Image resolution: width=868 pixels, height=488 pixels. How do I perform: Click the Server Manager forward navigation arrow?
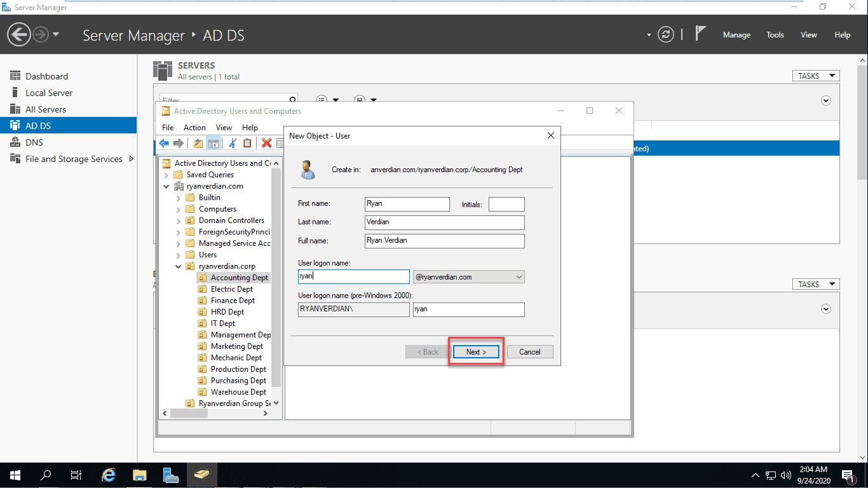tap(41, 34)
